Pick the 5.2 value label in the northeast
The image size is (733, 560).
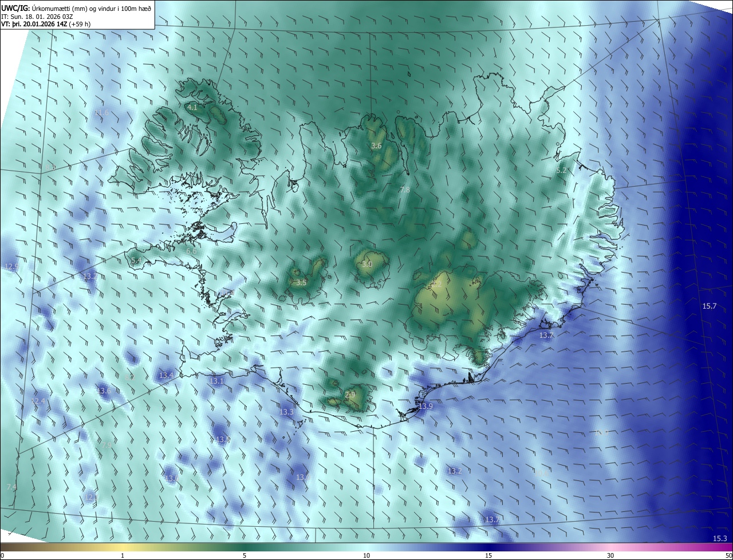[x=561, y=171]
